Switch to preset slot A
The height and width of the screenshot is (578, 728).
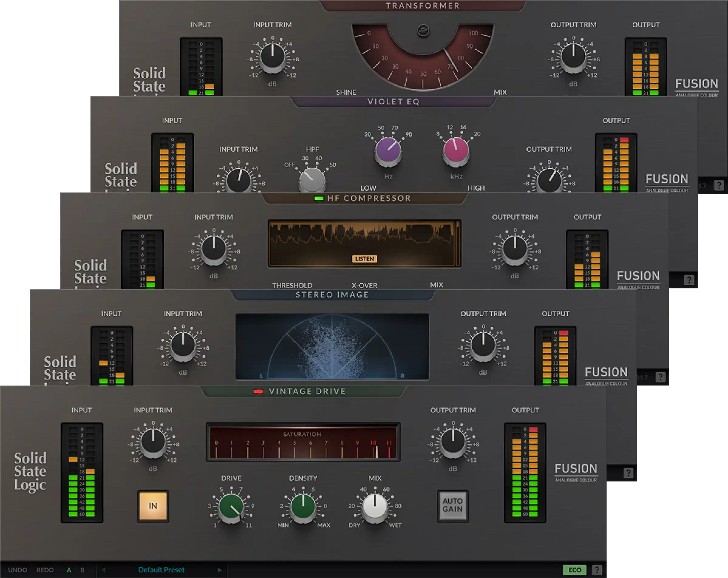(69, 570)
